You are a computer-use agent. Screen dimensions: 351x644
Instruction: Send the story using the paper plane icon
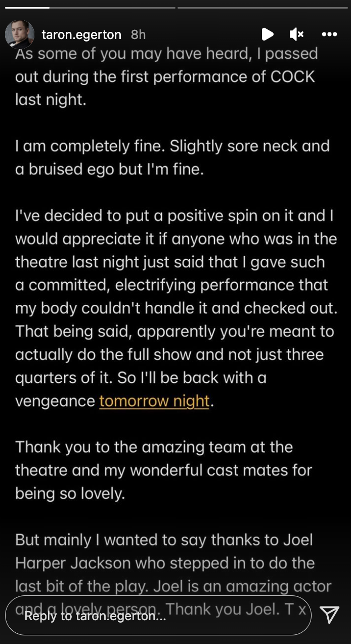click(x=329, y=614)
